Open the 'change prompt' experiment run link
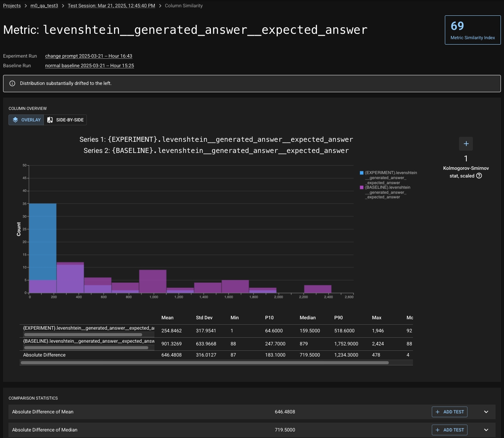Screen dimensions: 504x438 coord(89,56)
